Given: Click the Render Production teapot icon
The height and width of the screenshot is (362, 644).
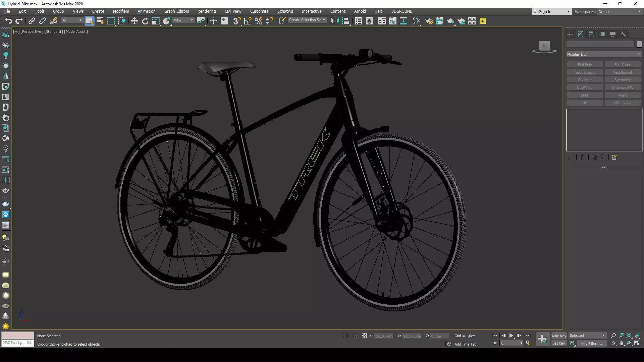Looking at the screenshot, I should click(x=450, y=21).
